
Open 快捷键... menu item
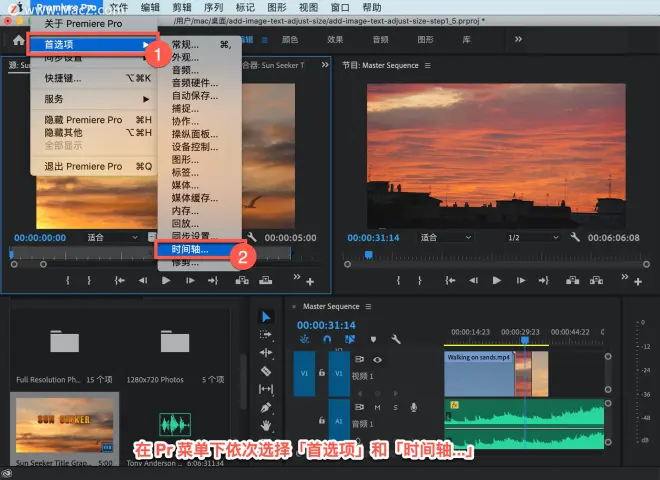63,78
